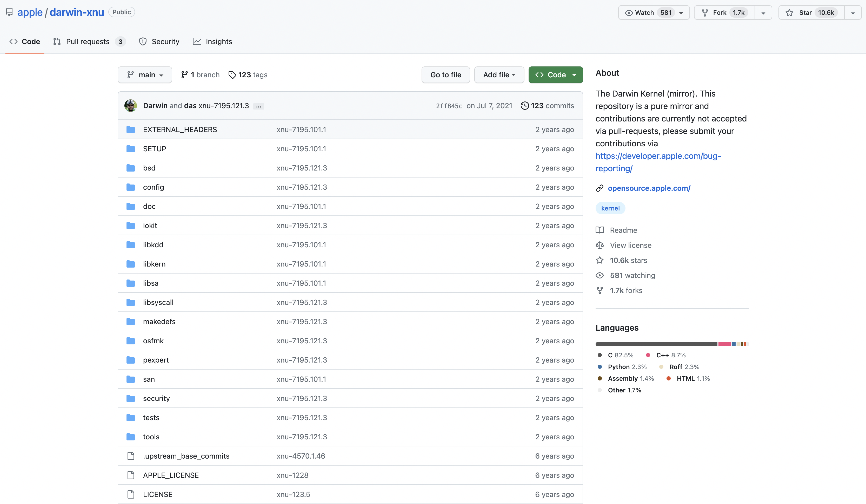Click the Assembly 1.4% language entry

click(x=626, y=379)
